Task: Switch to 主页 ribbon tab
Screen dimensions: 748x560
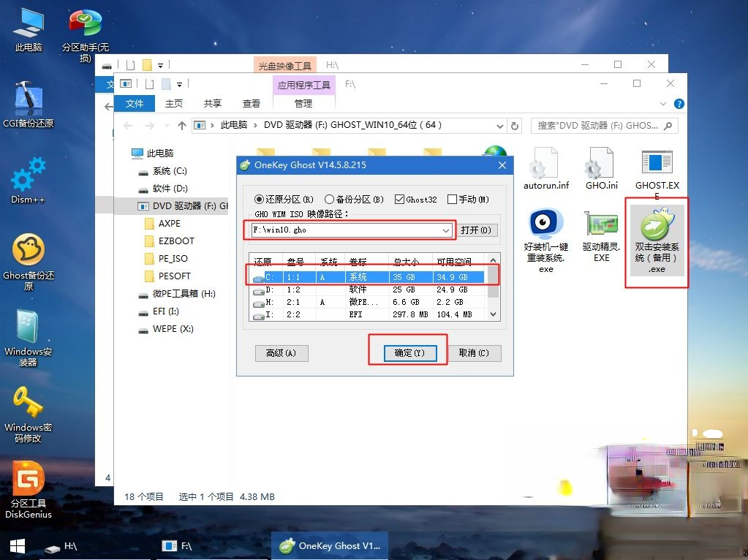Action: pos(173,104)
